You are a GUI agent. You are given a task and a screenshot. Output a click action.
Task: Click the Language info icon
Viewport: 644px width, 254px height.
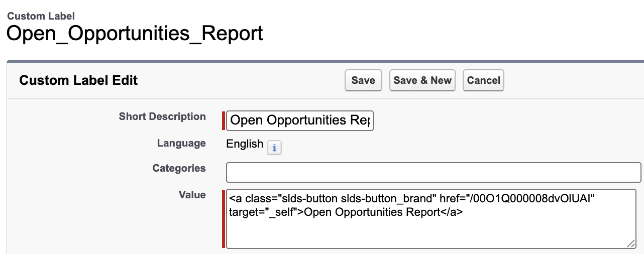tap(274, 148)
